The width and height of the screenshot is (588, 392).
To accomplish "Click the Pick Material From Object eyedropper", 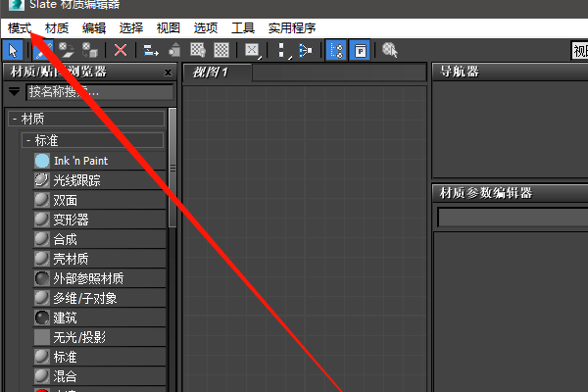I will coord(43,50).
